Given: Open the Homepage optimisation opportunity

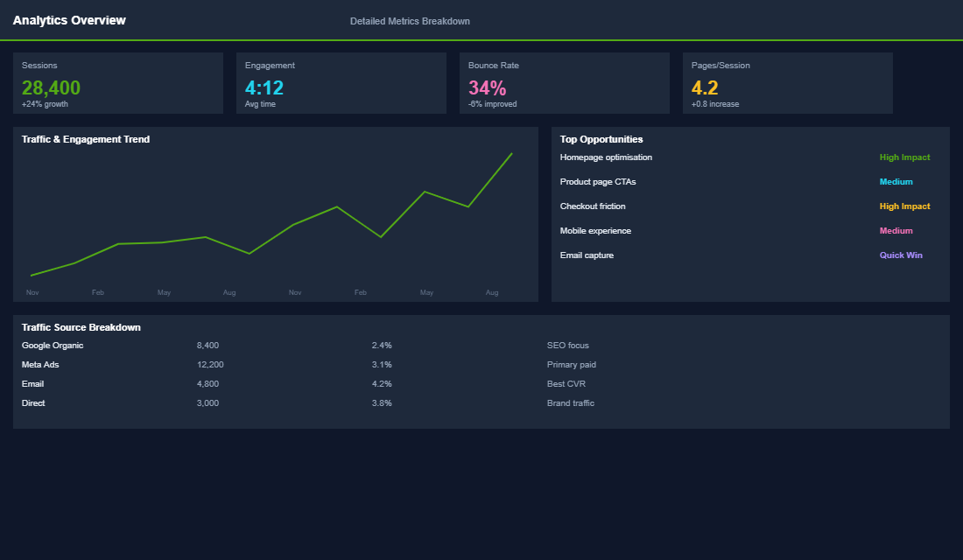Looking at the screenshot, I should pos(606,157).
